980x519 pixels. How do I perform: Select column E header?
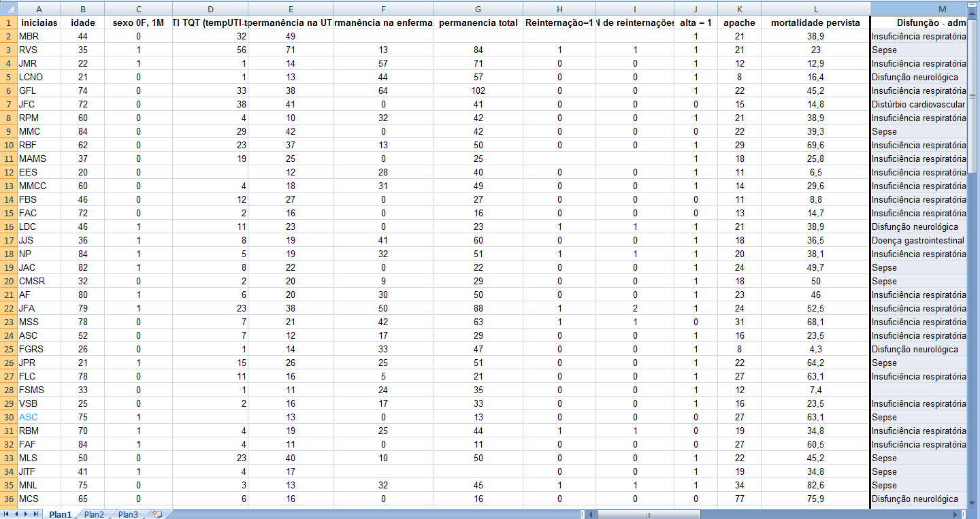pos(291,8)
